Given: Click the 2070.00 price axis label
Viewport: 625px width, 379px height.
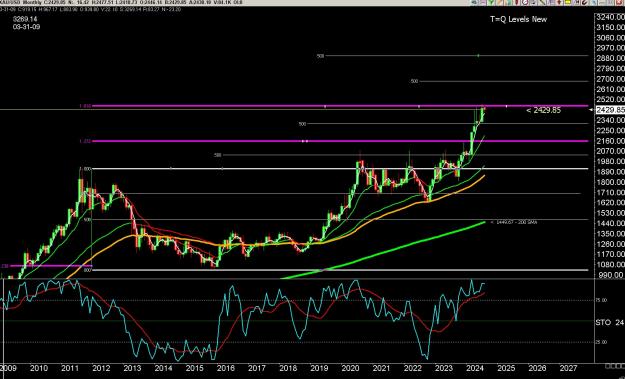Looking at the screenshot, I should tap(610, 151).
